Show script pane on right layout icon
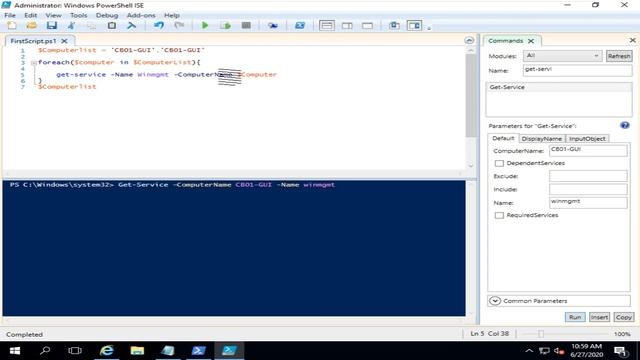640x360 pixels. 347,25
